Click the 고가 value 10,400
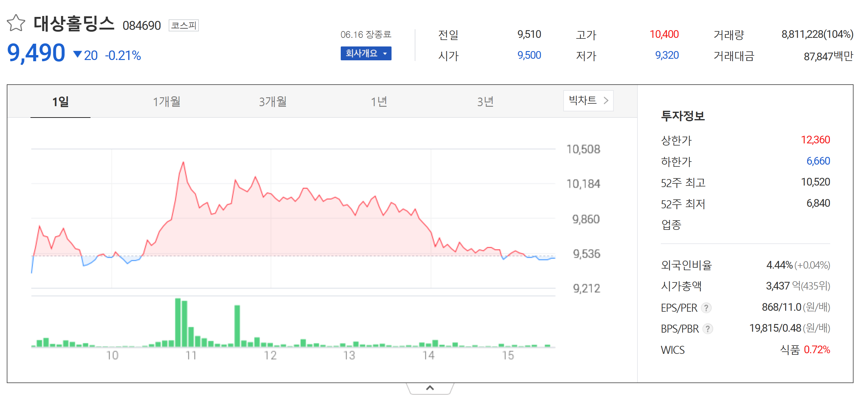Viewport: 868px width, 400px height. (664, 34)
